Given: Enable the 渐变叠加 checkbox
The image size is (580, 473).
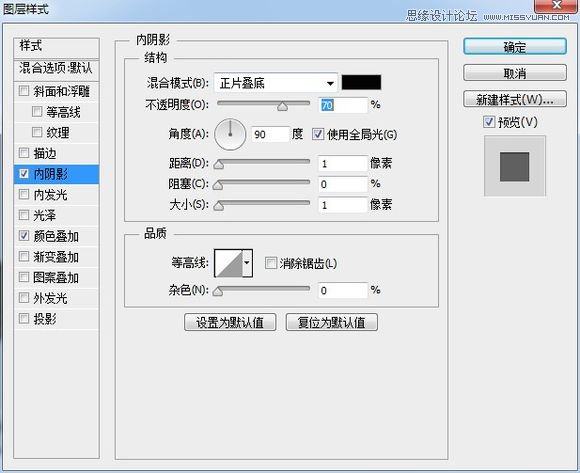Looking at the screenshot, I should pyautogui.click(x=24, y=256).
